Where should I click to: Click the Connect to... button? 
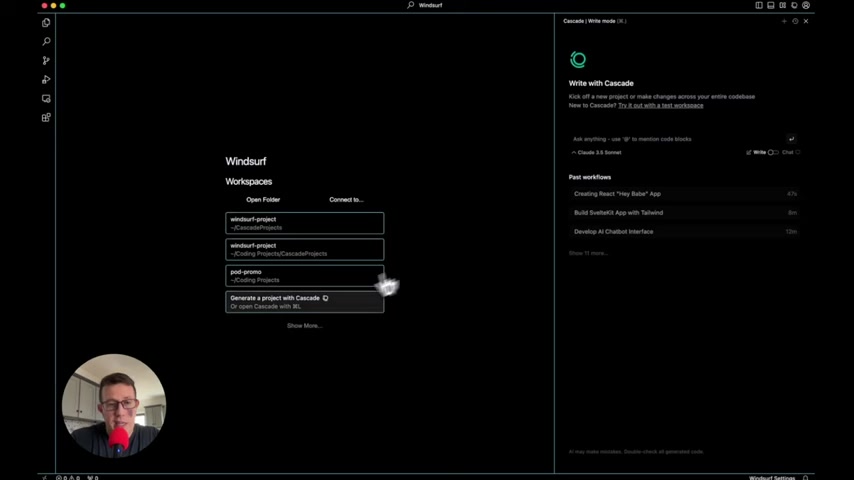tap(346, 199)
